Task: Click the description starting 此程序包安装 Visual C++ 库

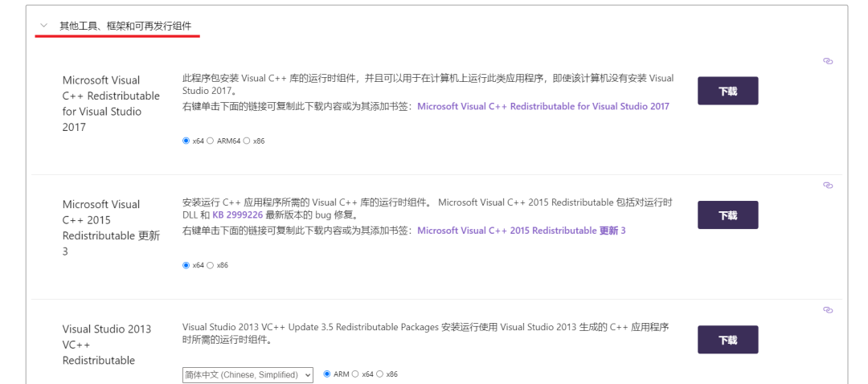Action: pyautogui.click(x=428, y=84)
